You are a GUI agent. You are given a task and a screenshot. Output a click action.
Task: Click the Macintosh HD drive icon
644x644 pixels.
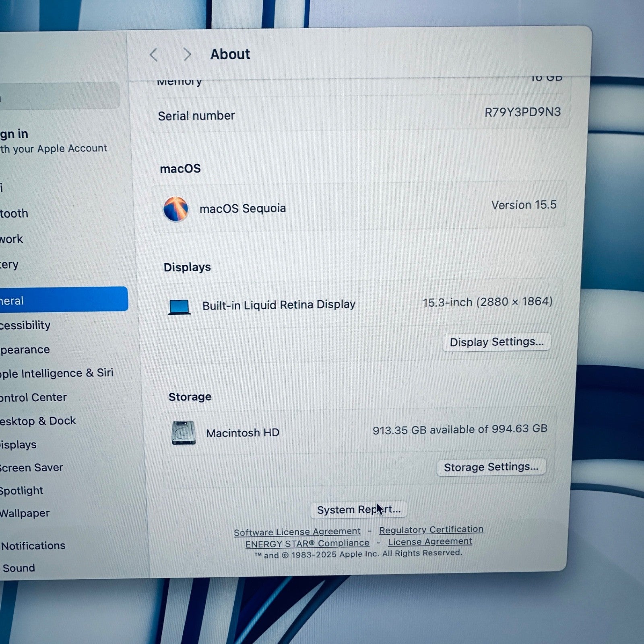[x=184, y=433]
